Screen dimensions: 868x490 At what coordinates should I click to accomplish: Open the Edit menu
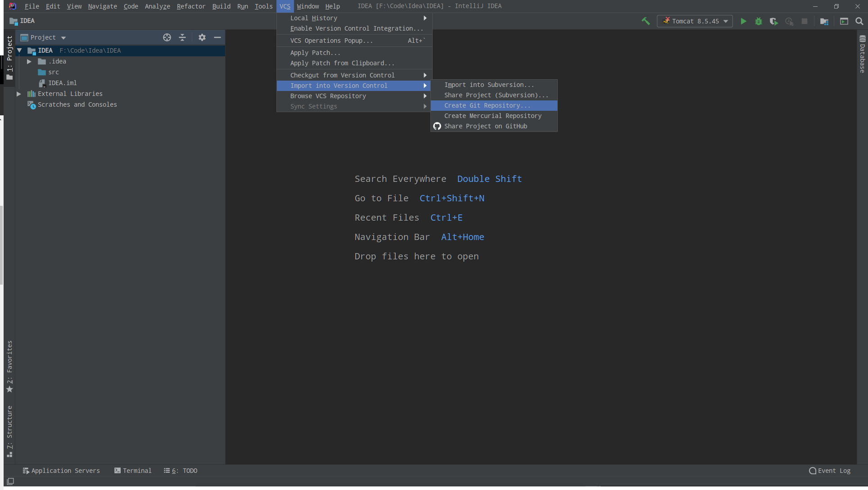[53, 6]
